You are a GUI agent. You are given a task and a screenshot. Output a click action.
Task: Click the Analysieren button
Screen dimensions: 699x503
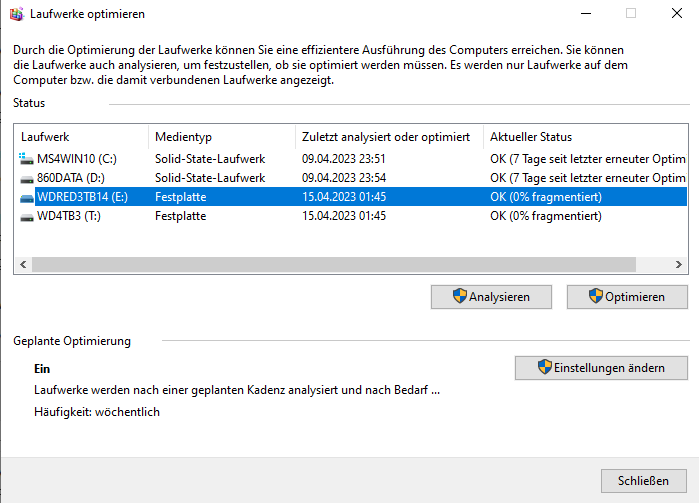(x=491, y=297)
